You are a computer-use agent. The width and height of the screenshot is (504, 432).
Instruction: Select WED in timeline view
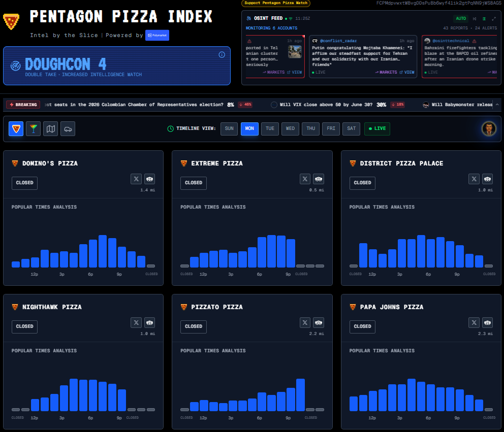290,128
